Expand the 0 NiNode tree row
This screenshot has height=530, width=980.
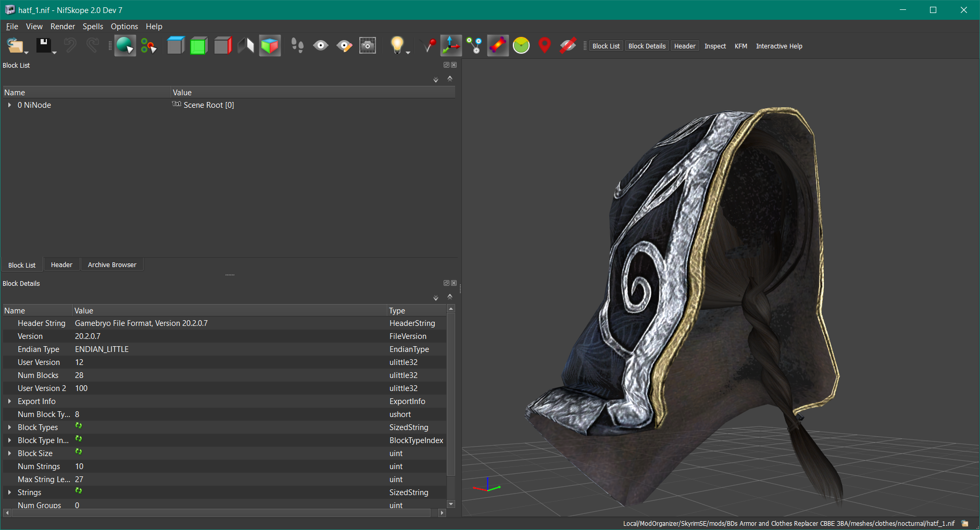9,105
